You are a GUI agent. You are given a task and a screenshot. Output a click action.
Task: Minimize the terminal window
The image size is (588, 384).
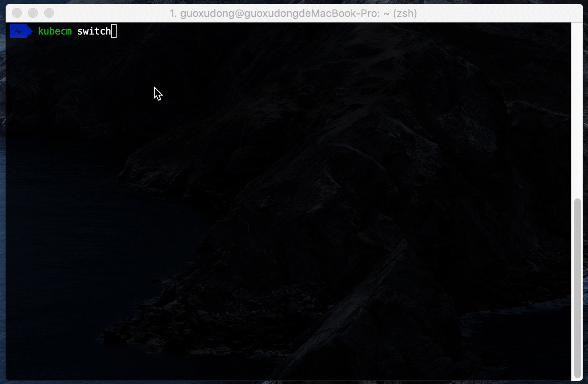pyautogui.click(x=33, y=13)
